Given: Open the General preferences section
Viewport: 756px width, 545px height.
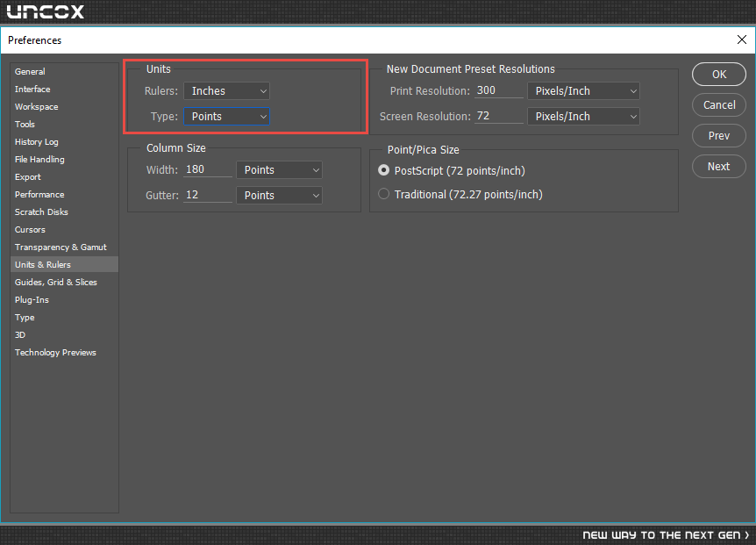Looking at the screenshot, I should tap(64, 71).
